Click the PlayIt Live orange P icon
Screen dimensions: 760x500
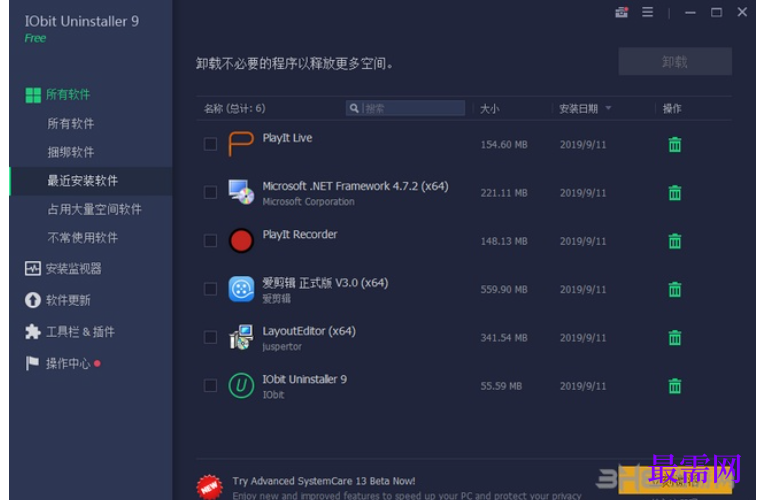point(241,143)
